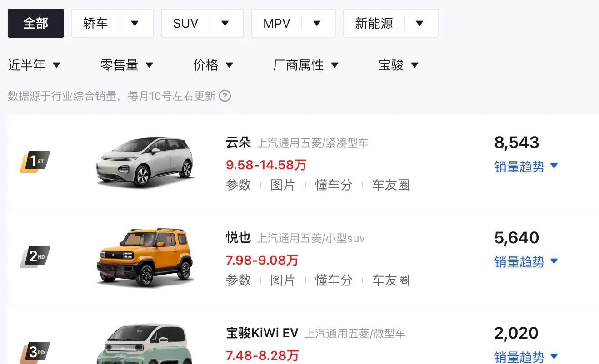Open the 近半年 time range filter
Screen dimensions: 599x364
(x=34, y=65)
